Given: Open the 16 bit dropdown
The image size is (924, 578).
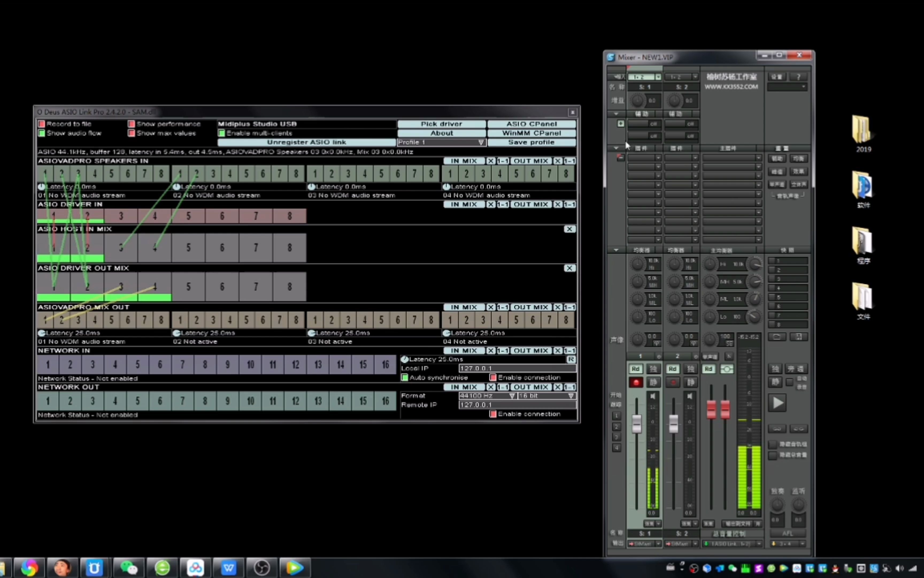Looking at the screenshot, I should 547,396.
